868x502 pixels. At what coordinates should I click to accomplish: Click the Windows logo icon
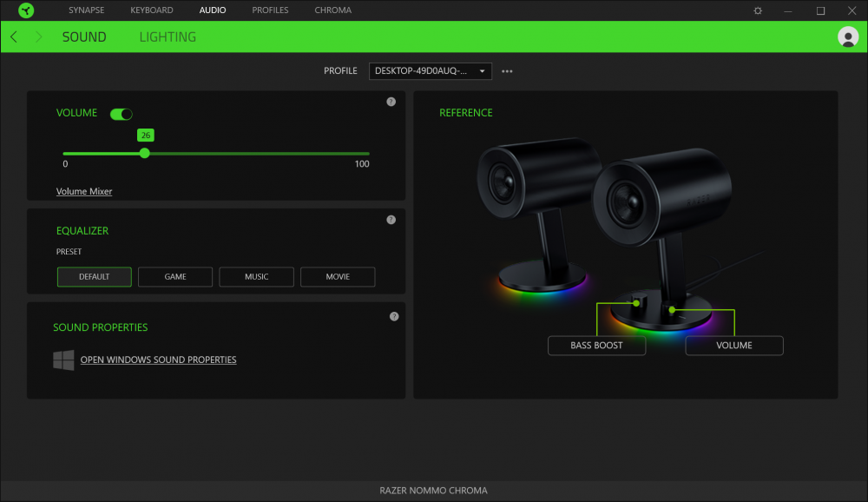63,360
